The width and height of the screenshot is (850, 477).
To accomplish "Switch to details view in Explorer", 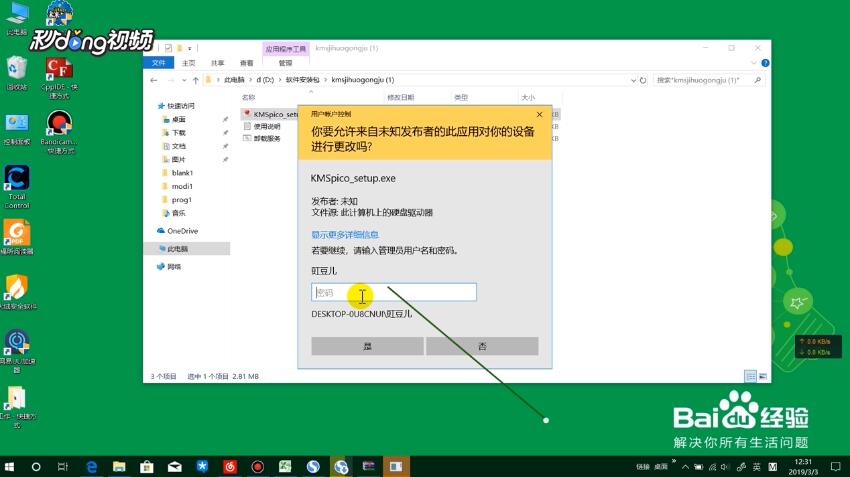I will [x=751, y=376].
